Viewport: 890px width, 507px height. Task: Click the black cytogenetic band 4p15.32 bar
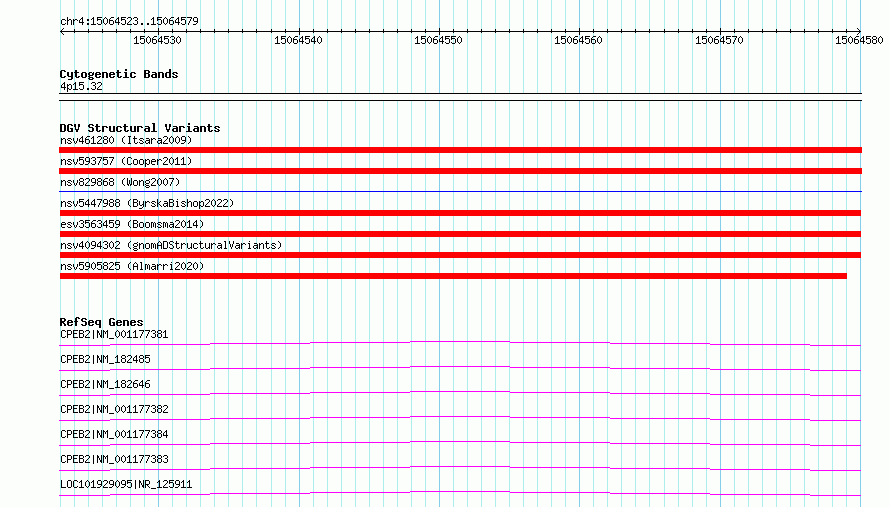(x=460, y=97)
